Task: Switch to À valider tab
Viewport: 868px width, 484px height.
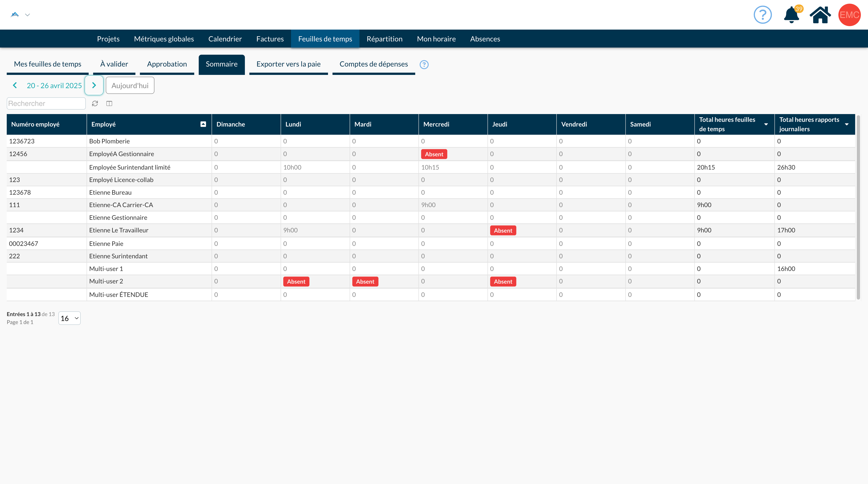Action: 114,64
